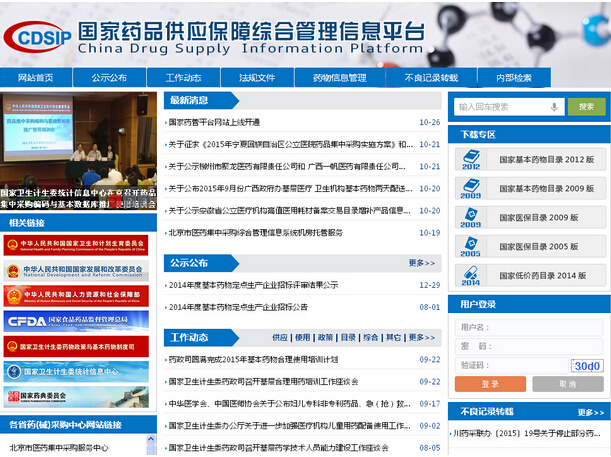The image size is (611, 457).
Task: Open the 2015年宁夏 procurement plan news item
Action: (x=291, y=145)
